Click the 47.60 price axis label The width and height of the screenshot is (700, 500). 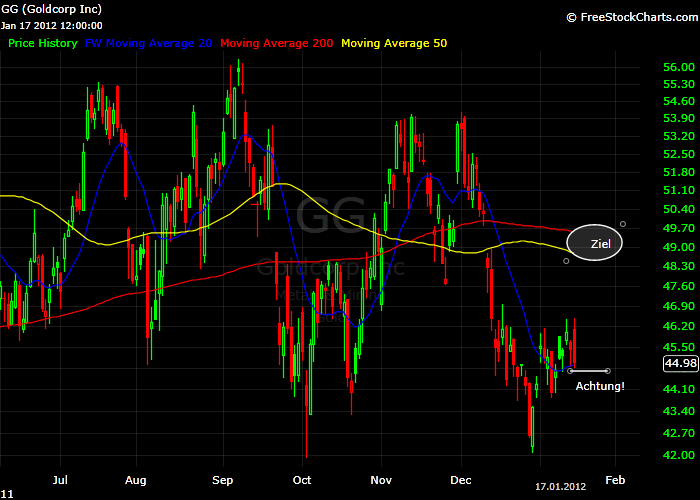pyautogui.click(x=679, y=286)
